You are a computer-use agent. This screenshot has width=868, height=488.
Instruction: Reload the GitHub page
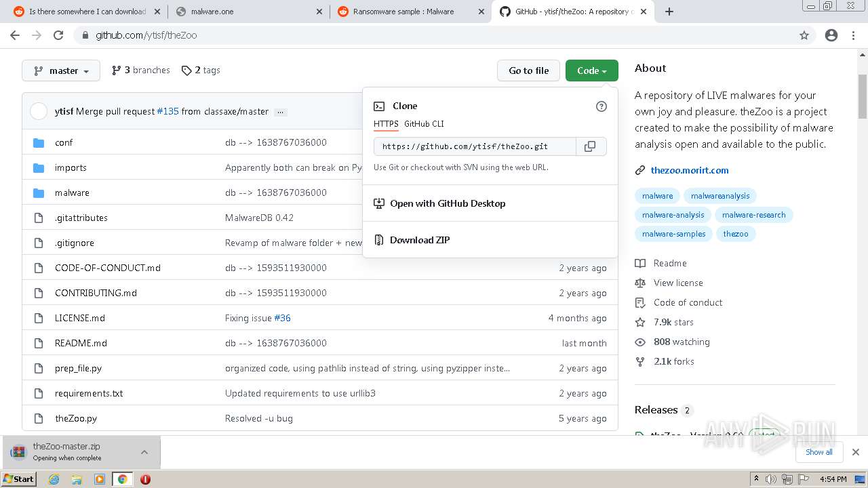(x=58, y=35)
